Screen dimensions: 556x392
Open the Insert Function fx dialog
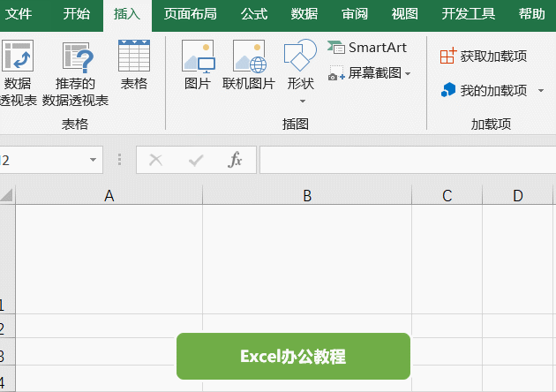[235, 160]
